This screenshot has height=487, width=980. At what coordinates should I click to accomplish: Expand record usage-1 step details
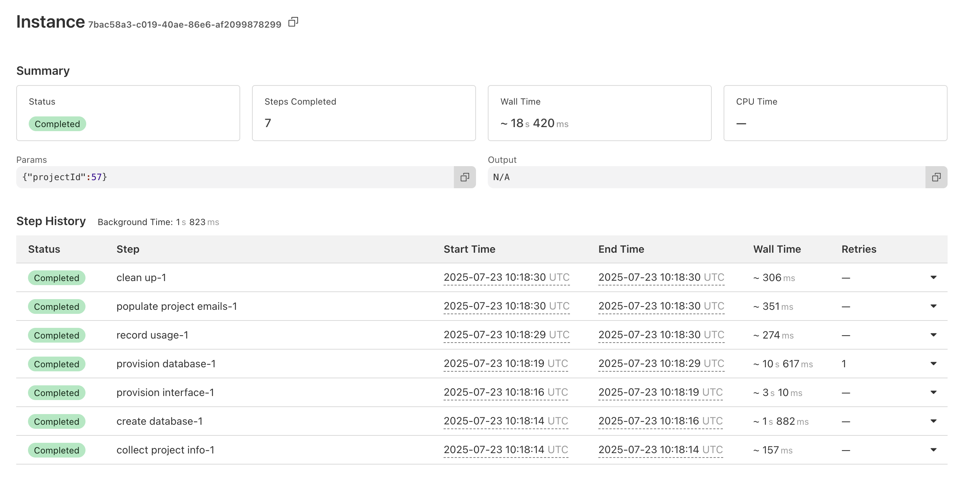(x=933, y=335)
